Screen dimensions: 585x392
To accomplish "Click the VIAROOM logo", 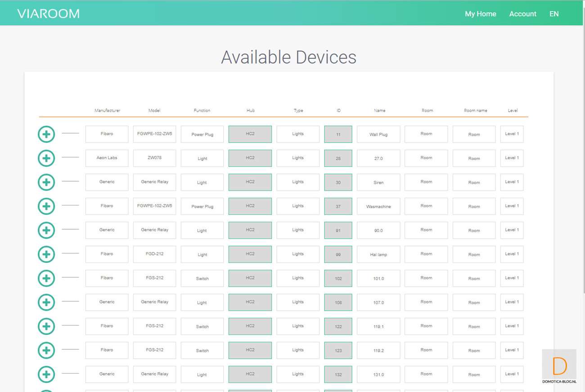I will click(48, 13).
